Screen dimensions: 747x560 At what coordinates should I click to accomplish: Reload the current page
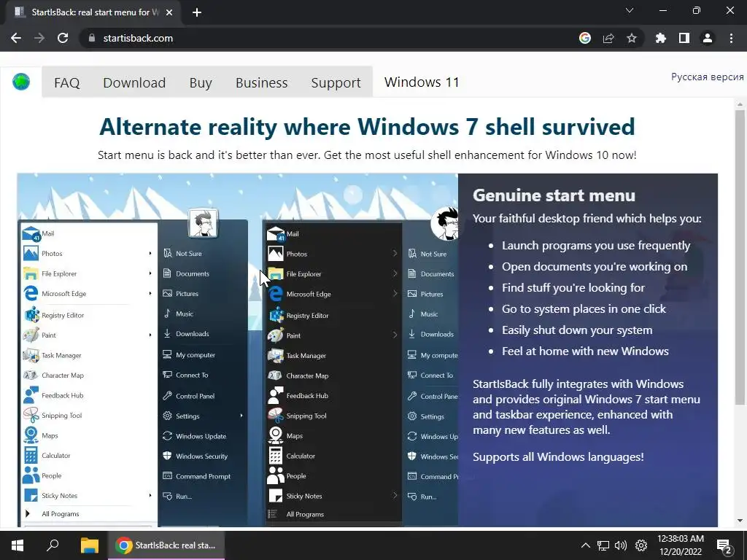pyautogui.click(x=63, y=38)
